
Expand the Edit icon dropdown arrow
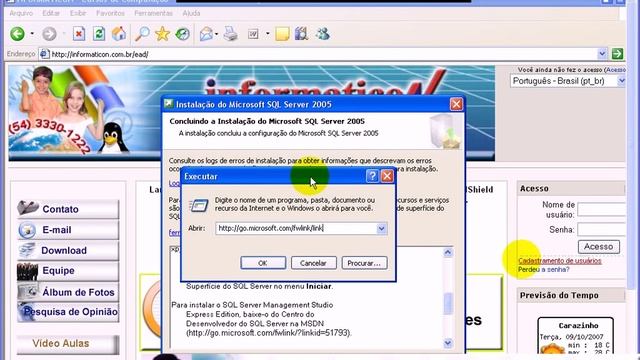(267, 34)
